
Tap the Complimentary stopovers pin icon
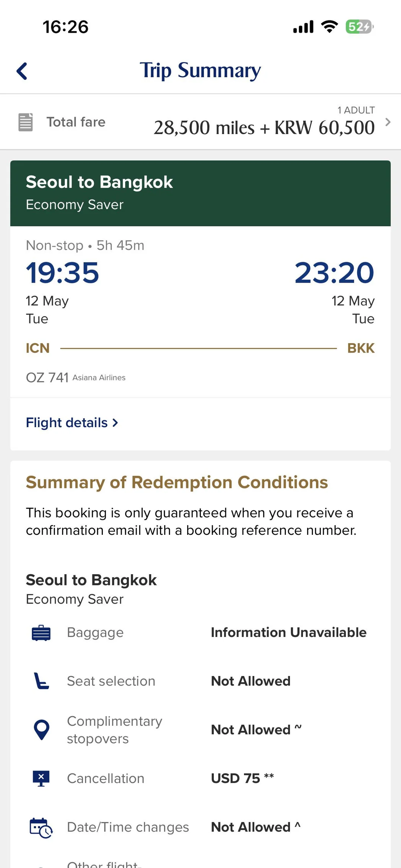coord(41,729)
